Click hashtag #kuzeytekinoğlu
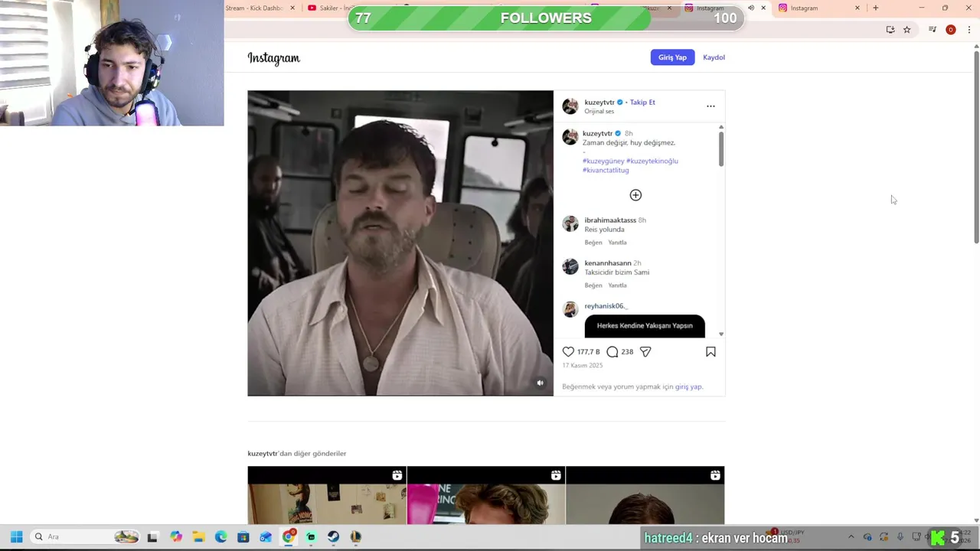This screenshot has height=551, width=980. pyautogui.click(x=652, y=161)
